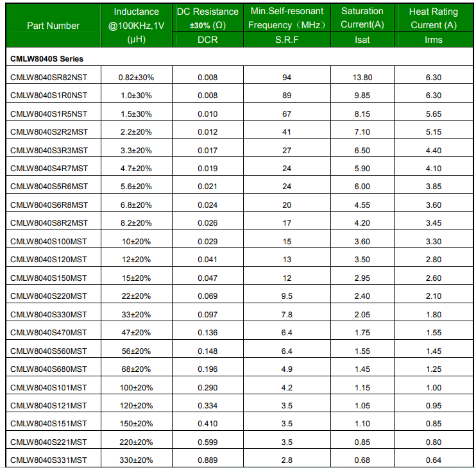Select inductance value 0.82±30%
This screenshot has height=468, width=476.
(x=136, y=78)
